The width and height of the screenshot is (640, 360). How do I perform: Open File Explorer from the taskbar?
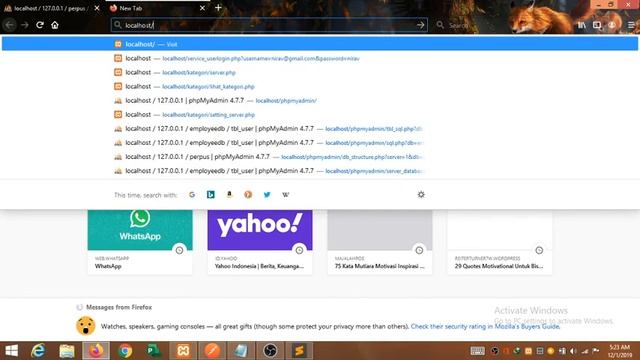[x=67, y=351]
